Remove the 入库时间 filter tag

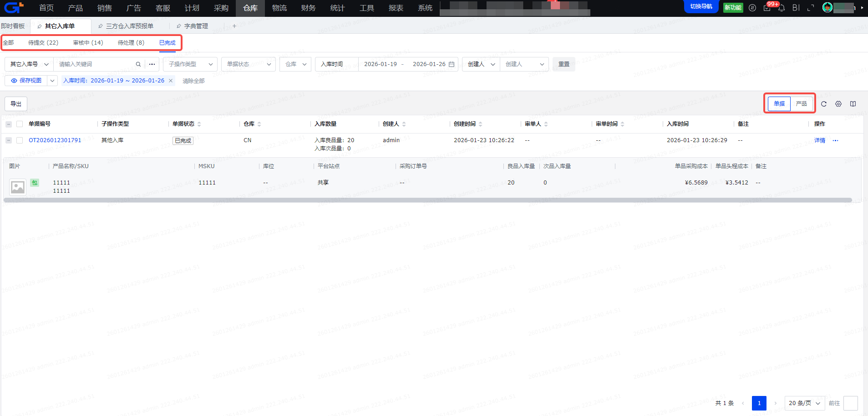tap(171, 81)
